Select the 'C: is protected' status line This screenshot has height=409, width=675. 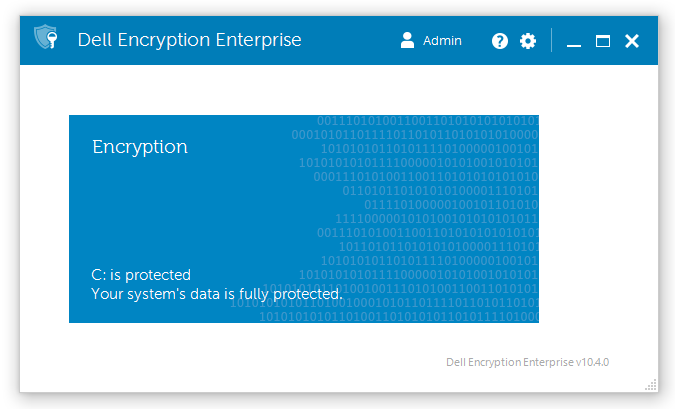click(x=141, y=275)
